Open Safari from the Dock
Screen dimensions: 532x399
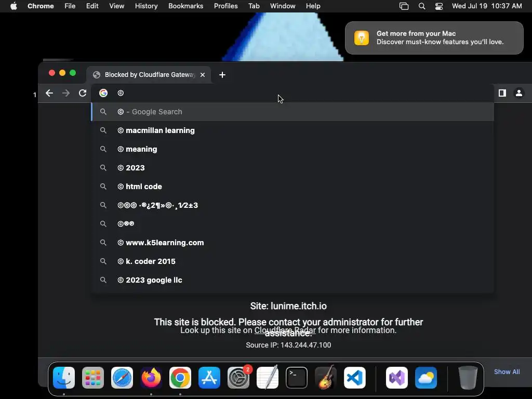(x=122, y=378)
